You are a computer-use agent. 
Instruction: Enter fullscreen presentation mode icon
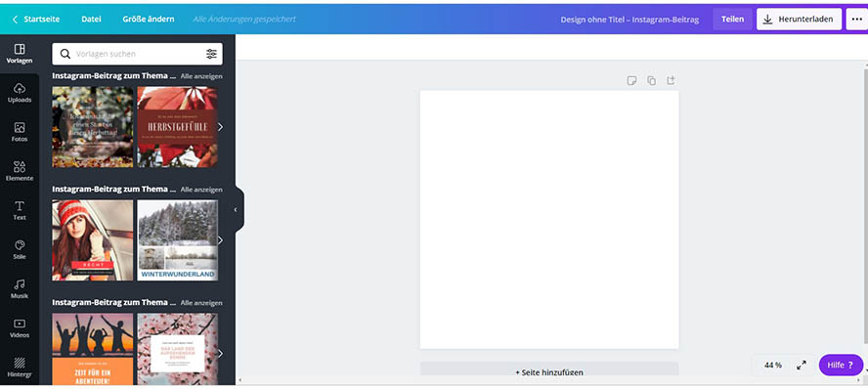coord(802,366)
